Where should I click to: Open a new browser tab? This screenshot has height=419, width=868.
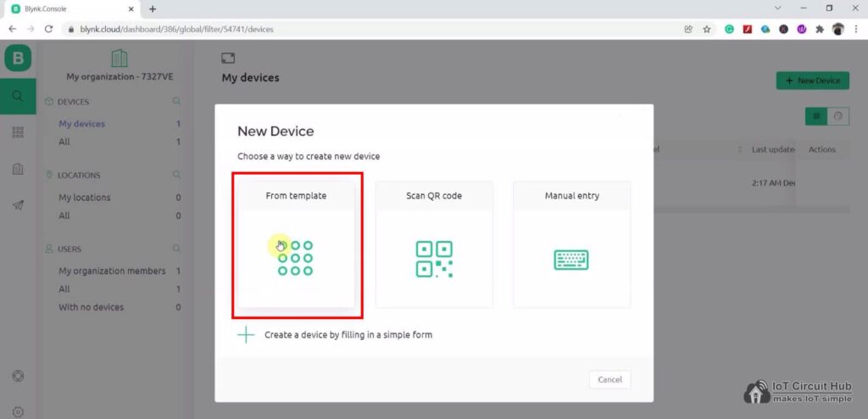153,8
